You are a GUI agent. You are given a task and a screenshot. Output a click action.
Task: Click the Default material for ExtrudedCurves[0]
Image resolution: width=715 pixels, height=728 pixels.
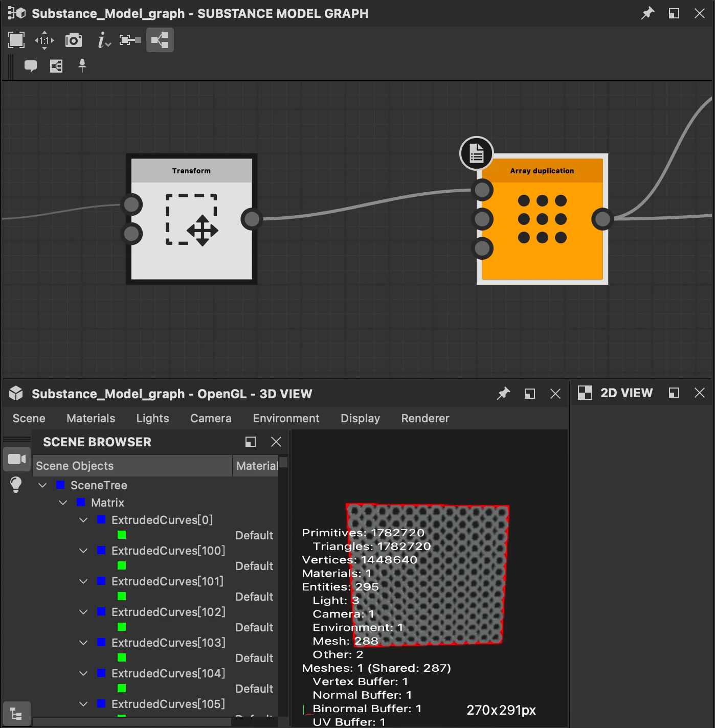point(254,535)
